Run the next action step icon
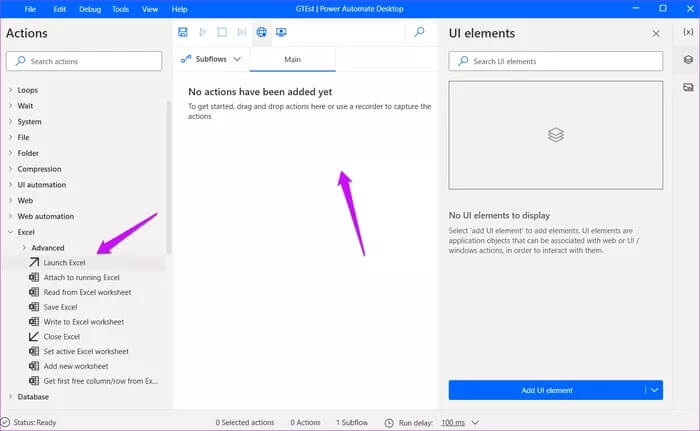This screenshot has height=431, width=700. pos(242,32)
